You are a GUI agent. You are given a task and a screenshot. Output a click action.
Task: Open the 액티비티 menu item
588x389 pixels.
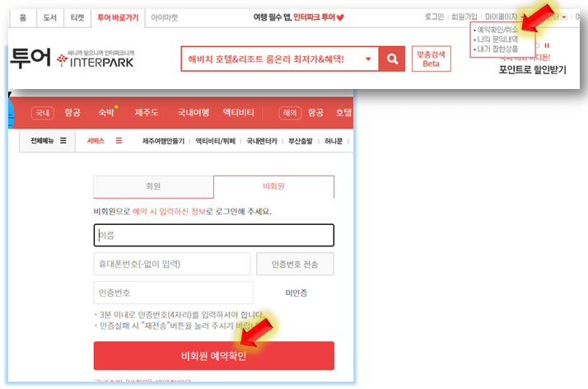click(x=239, y=113)
